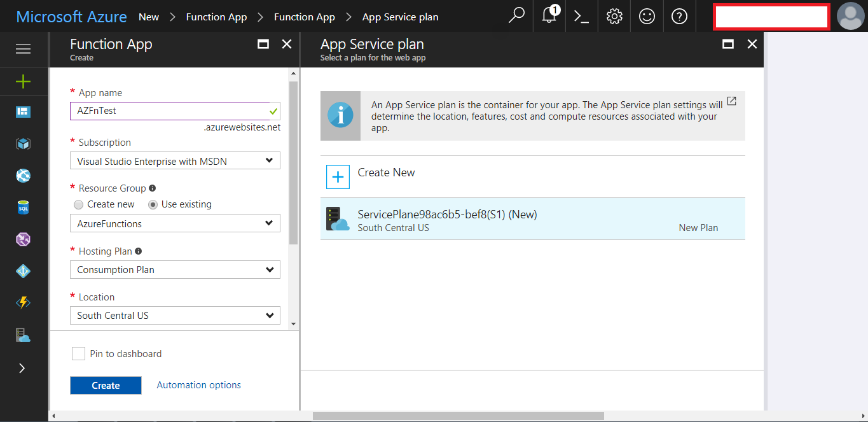The height and width of the screenshot is (422, 868).
Task: Open notifications bell icon
Action: pyautogui.click(x=549, y=16)
